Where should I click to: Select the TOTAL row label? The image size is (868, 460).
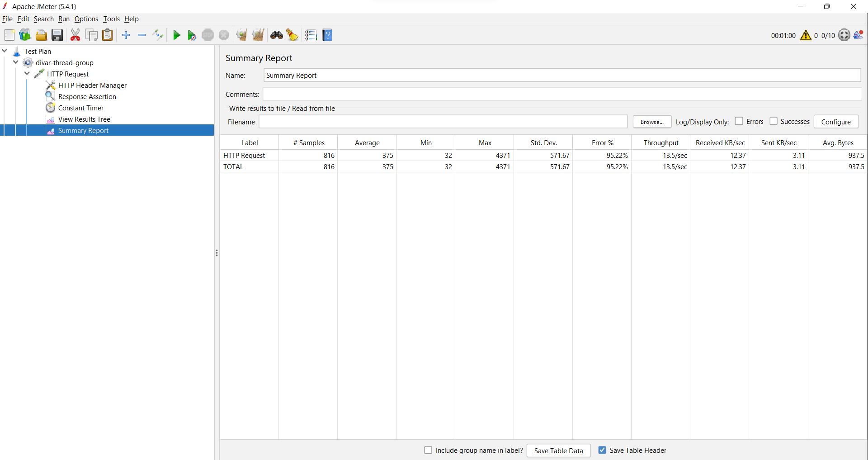(x=233, y=166)
